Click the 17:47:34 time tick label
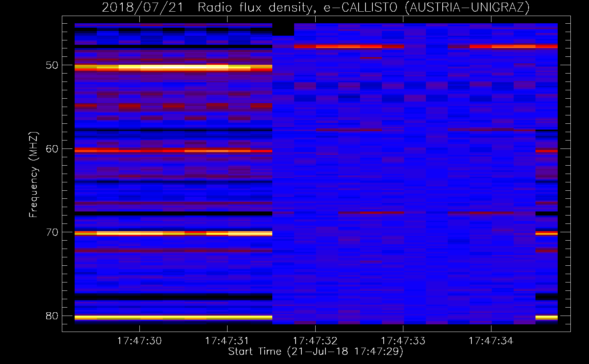Image resolution: width=589 pixels, height=364 pixels. pyautogui.click(x=491, y=341)
